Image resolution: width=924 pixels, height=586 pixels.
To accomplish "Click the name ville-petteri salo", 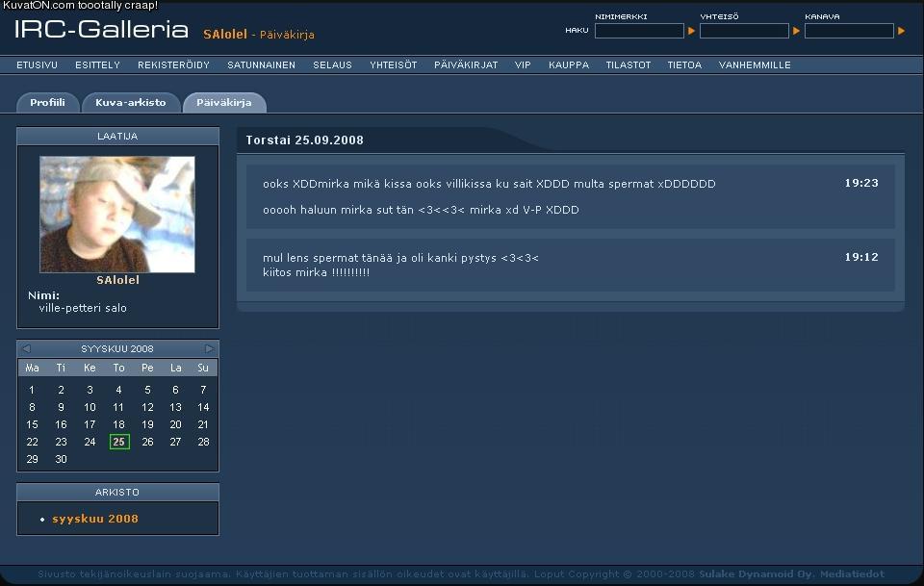I will (83, 307).
